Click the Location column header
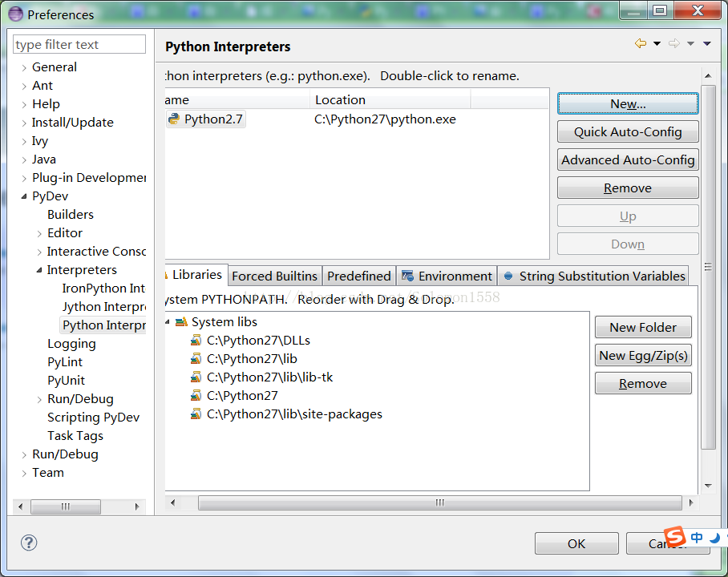 (390, 100)
